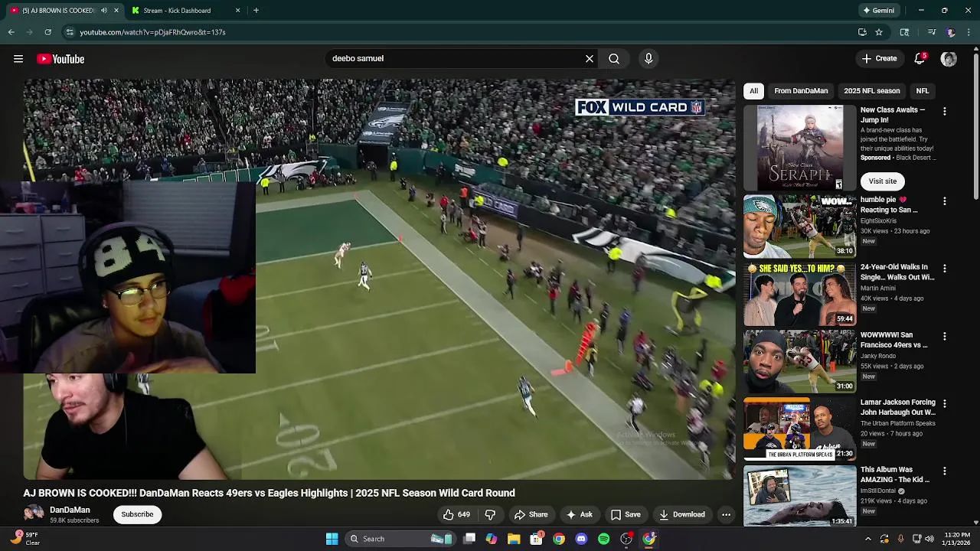The height and width of the screenshot is (551, 980).
Task: Close the Kick Dashboard tab
Action: (x=237, y=11)
